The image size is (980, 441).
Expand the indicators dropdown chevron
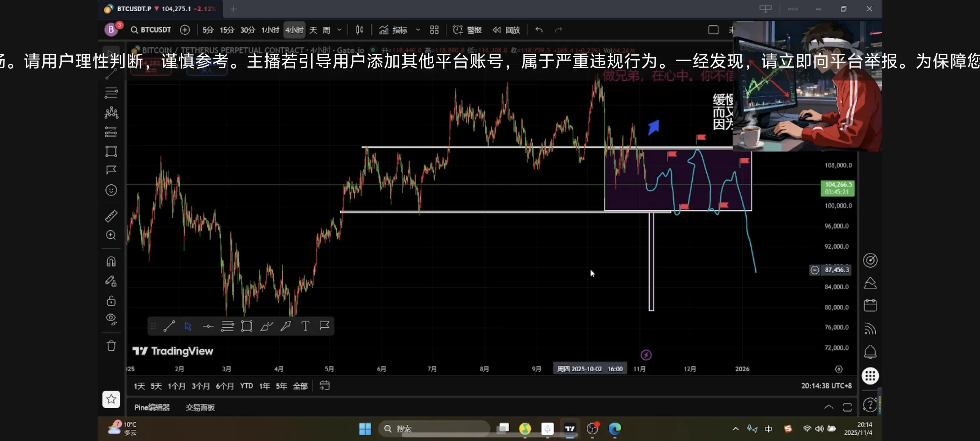coord(418,30)
